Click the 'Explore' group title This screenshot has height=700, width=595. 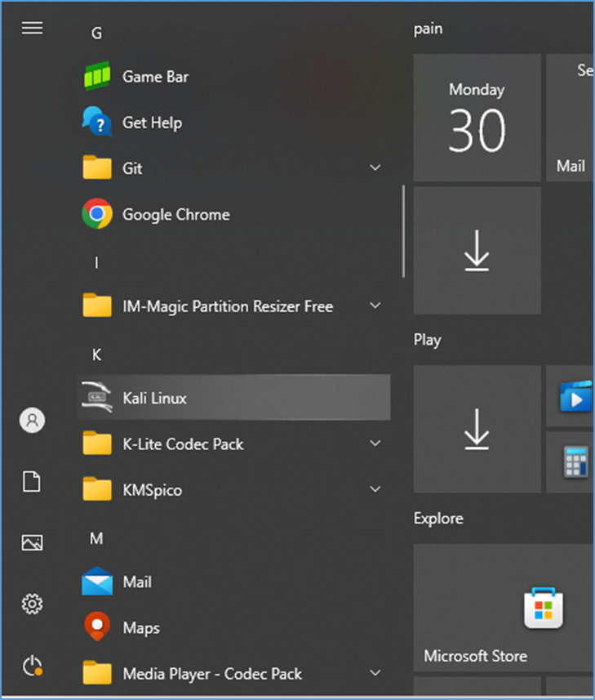point(438,519)
